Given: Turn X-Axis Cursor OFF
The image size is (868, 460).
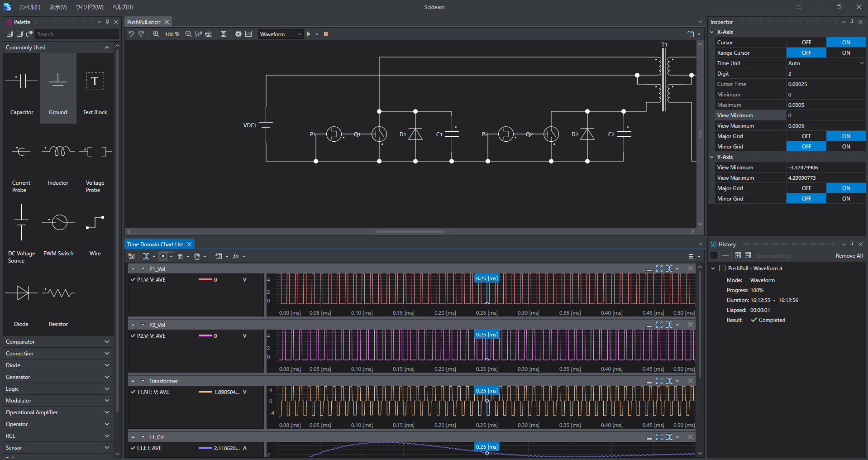Looking at the screenshot, I should pyautogui.click(x=806, y=42).
